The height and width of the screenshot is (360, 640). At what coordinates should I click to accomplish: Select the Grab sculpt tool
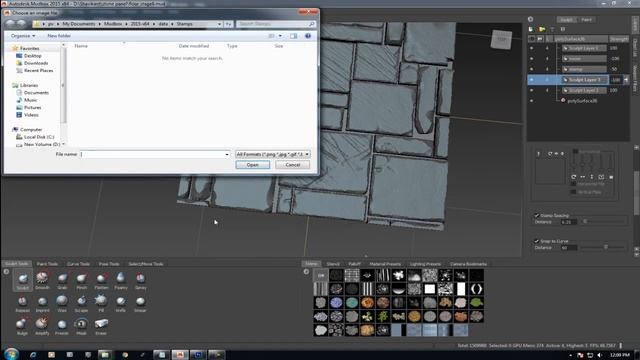coord(62,280)
